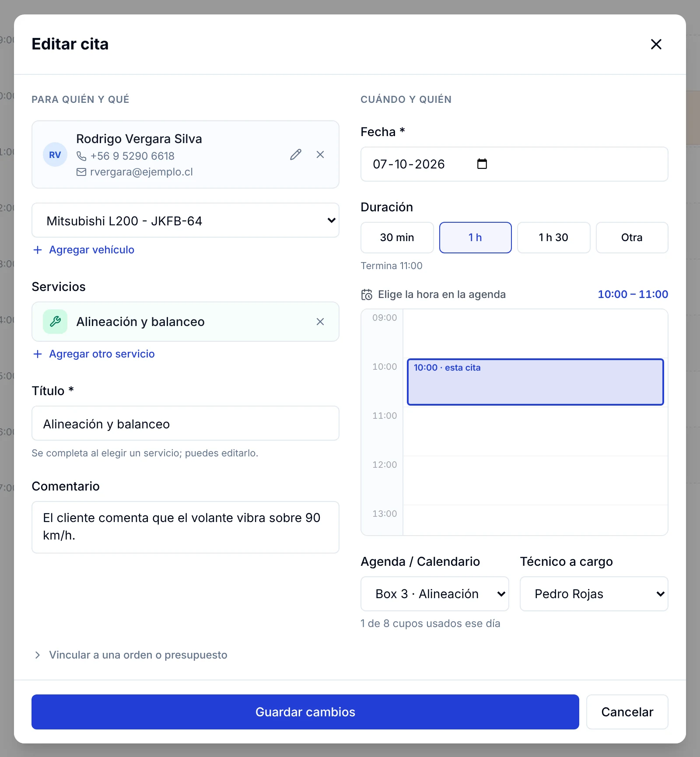Screen dimensions: 700x757
Task: Click the green wrench service icon
Action: point(55,322)
